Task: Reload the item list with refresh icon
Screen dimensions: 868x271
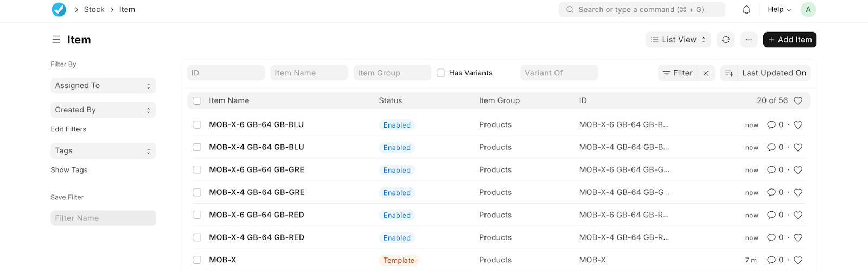Action: (726, 40)
